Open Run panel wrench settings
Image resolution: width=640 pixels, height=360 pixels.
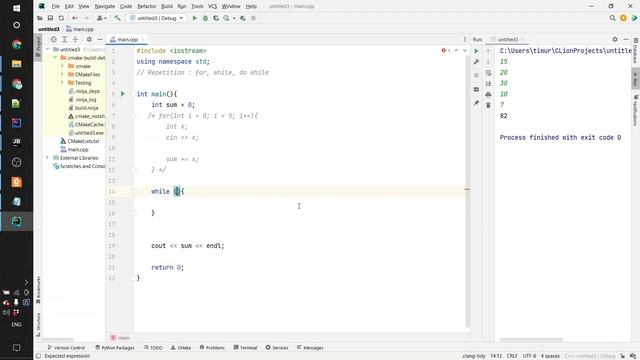tap(476, 62)
